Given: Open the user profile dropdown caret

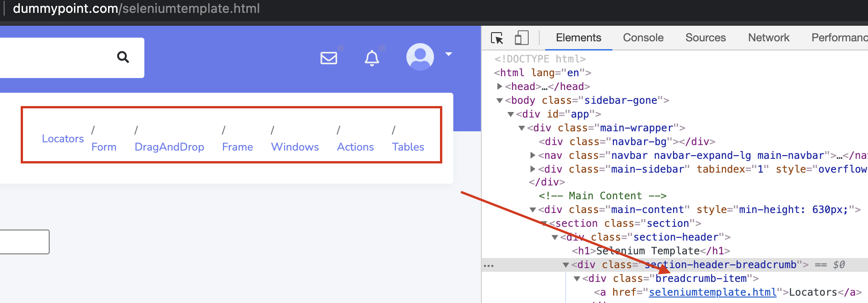Looking at the screenshot, I should [449, 54].
